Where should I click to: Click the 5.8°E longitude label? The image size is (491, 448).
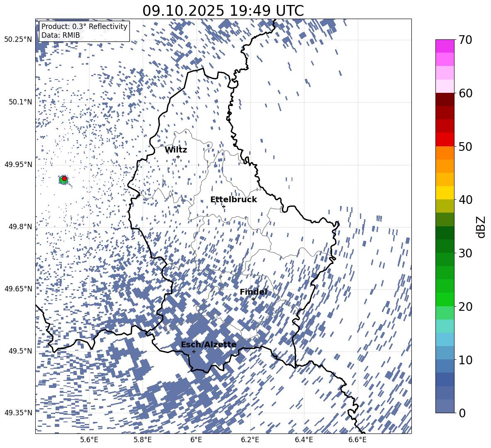pyautogui.click(x=143, y=440)
